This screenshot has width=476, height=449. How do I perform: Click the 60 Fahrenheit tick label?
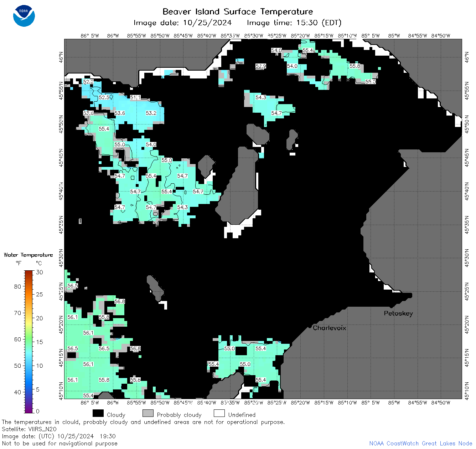click(x=17, y=339)
